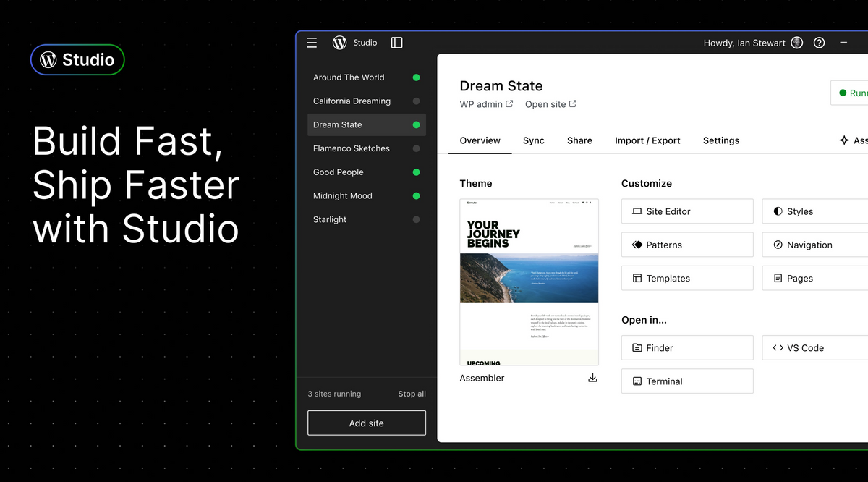The height and width of the screenshot is (482, 868).
Task: Select the Midnight Mood site
Action: [367, 195]
